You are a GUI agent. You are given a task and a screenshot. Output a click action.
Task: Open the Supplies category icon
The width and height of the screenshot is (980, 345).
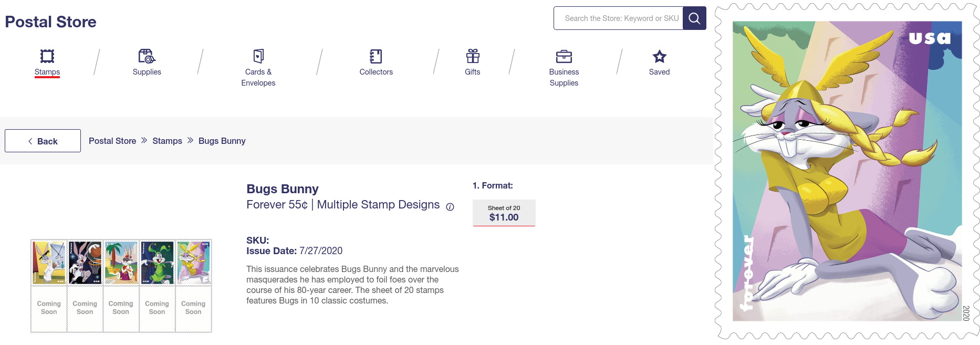click(147, 56)
